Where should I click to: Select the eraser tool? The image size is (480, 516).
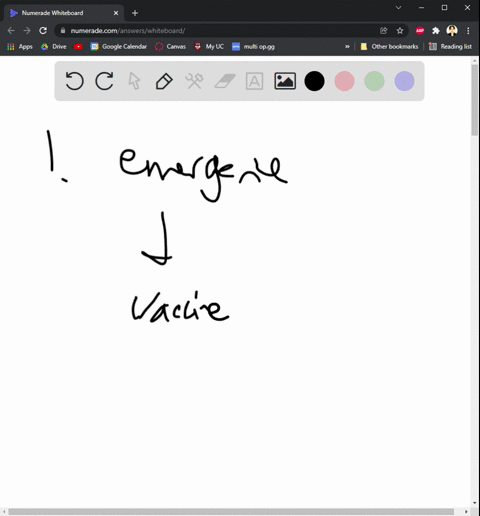225,81
